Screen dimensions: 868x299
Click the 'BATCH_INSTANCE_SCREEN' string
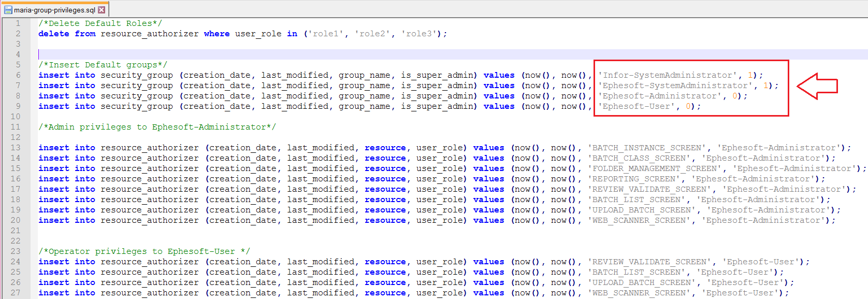[647, 148]
